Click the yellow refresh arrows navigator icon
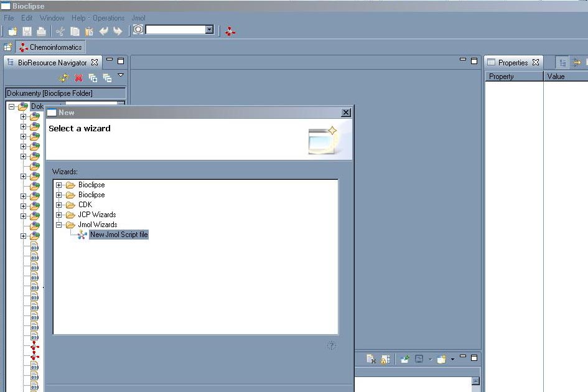Viewport: 588px width, 392px height. (63, 78)
